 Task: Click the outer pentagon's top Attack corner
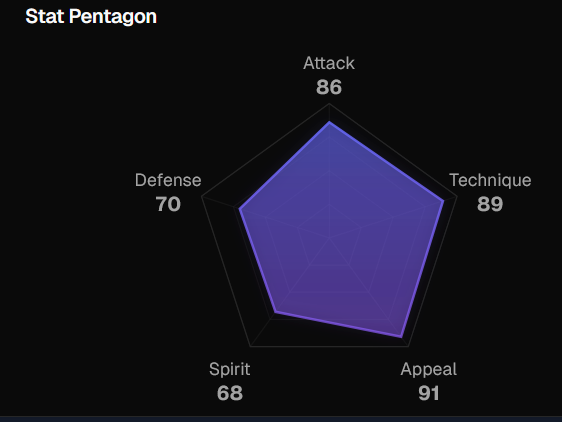[329, 104]
